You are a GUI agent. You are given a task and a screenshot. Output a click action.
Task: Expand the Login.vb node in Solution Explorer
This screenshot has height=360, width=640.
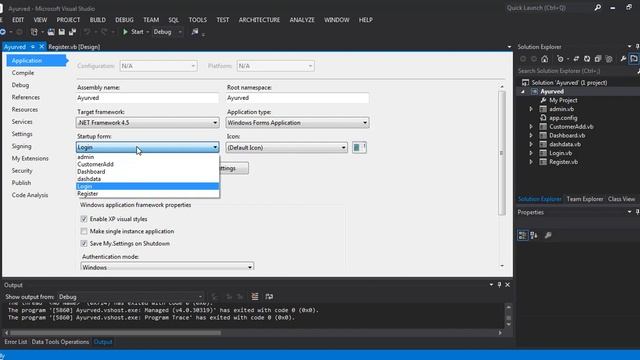(x=531, y=153)
